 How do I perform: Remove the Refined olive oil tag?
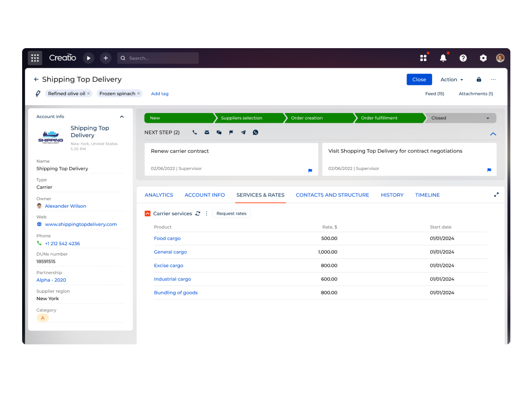tap(89, 93)
